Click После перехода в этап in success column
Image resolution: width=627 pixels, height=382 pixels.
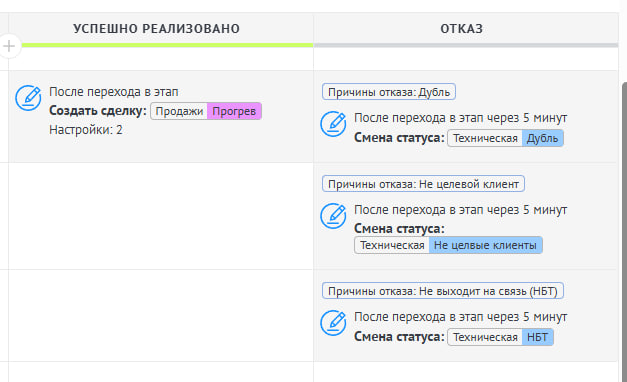pos(114,92)
